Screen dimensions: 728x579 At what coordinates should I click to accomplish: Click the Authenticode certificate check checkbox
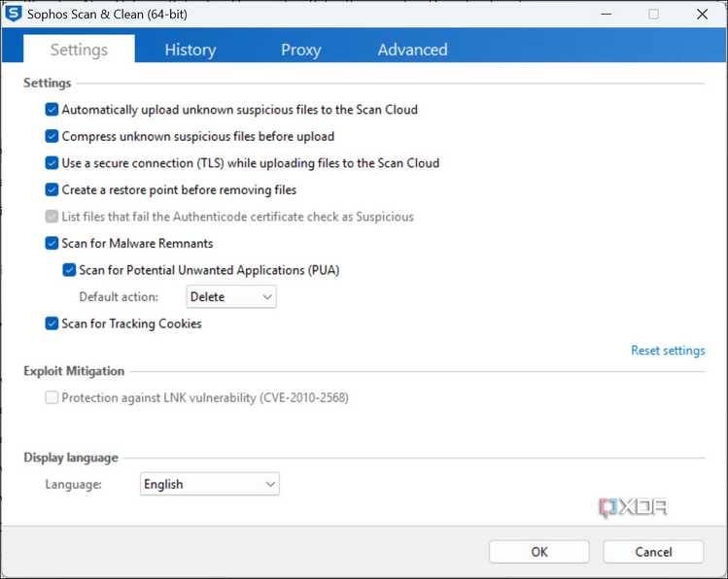52,217
